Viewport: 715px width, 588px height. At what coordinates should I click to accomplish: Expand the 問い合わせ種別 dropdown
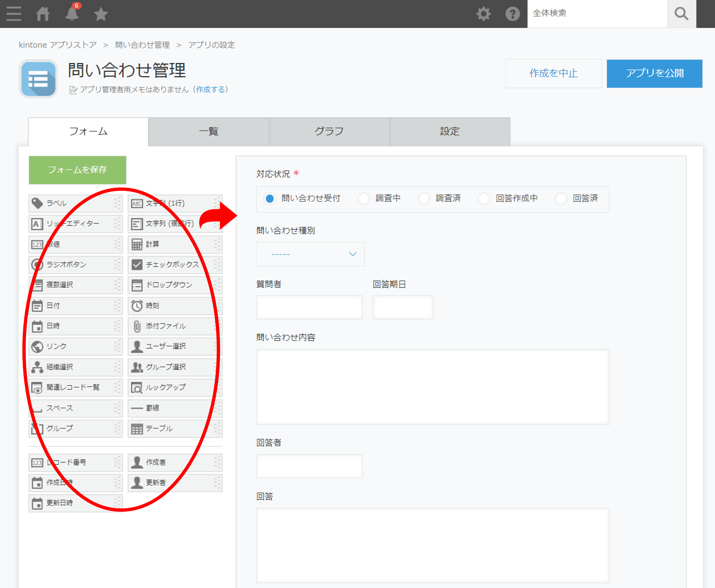pos(310,254)
